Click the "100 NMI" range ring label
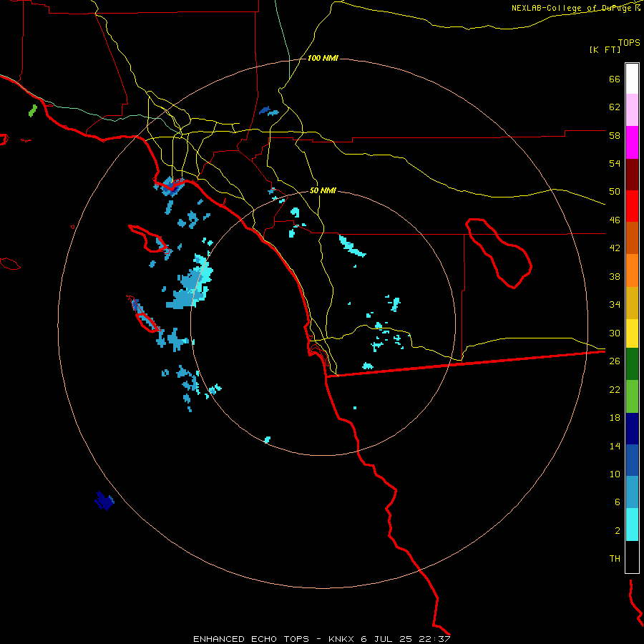This screenshot has height=644, width=644. pyautogui.click(x=323, y=59)
